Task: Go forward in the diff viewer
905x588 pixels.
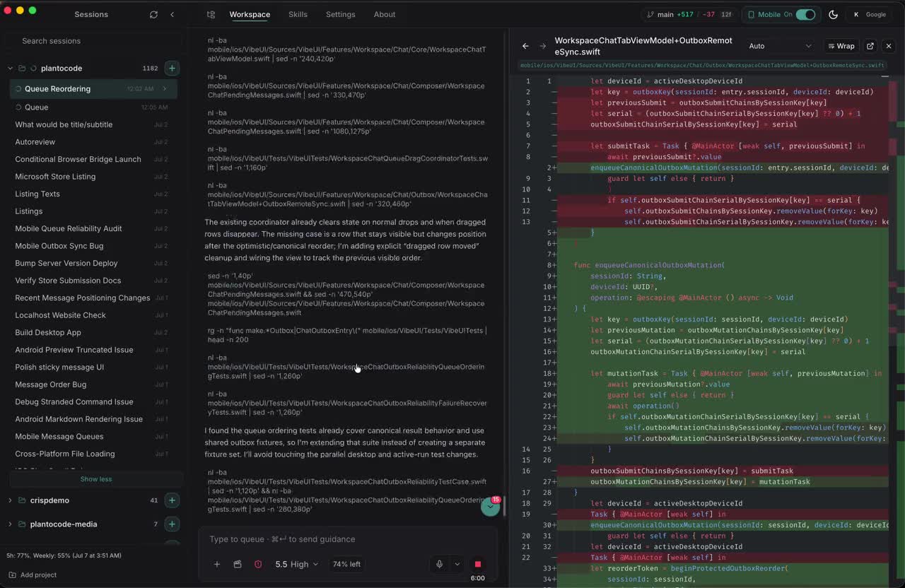Action: click(x=542, y=46)
